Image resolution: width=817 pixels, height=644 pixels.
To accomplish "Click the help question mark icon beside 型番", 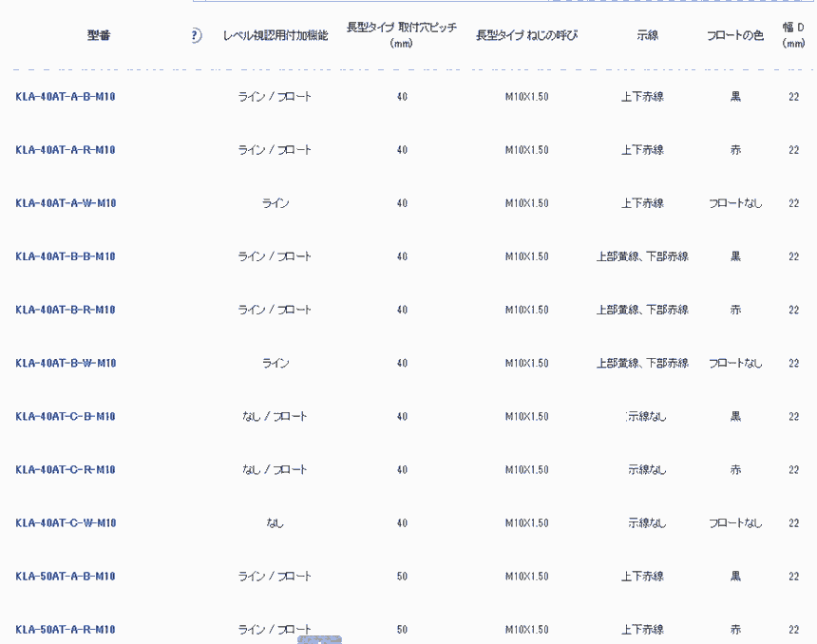I will (x=196, y=36).
